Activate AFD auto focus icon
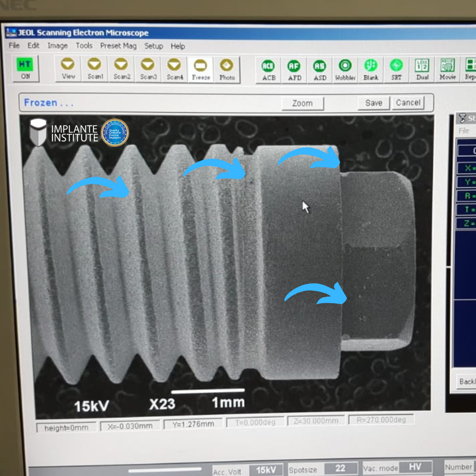Viewport: 476px width, 476px height. click(294, 70)
